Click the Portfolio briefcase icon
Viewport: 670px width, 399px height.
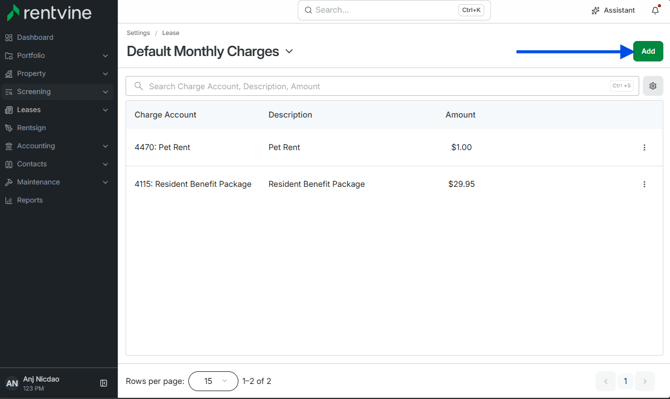pos(9,56)
